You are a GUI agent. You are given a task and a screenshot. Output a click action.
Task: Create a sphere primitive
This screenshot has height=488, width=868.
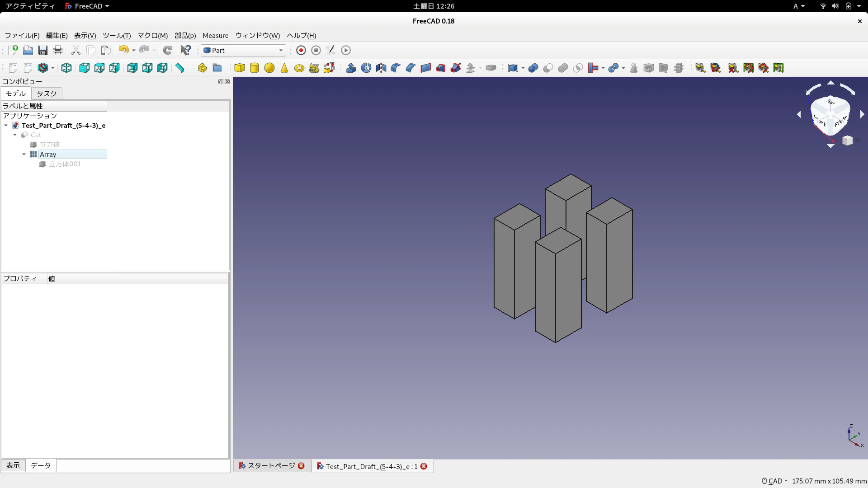click(269, 68)
